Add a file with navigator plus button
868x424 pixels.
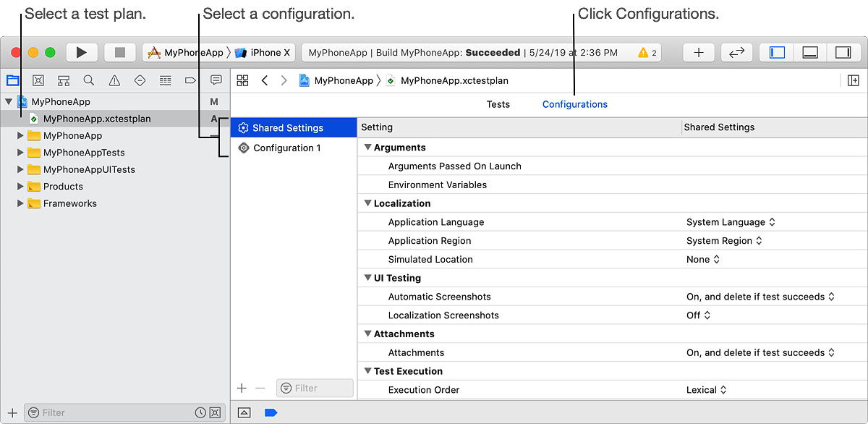(12, 412)
